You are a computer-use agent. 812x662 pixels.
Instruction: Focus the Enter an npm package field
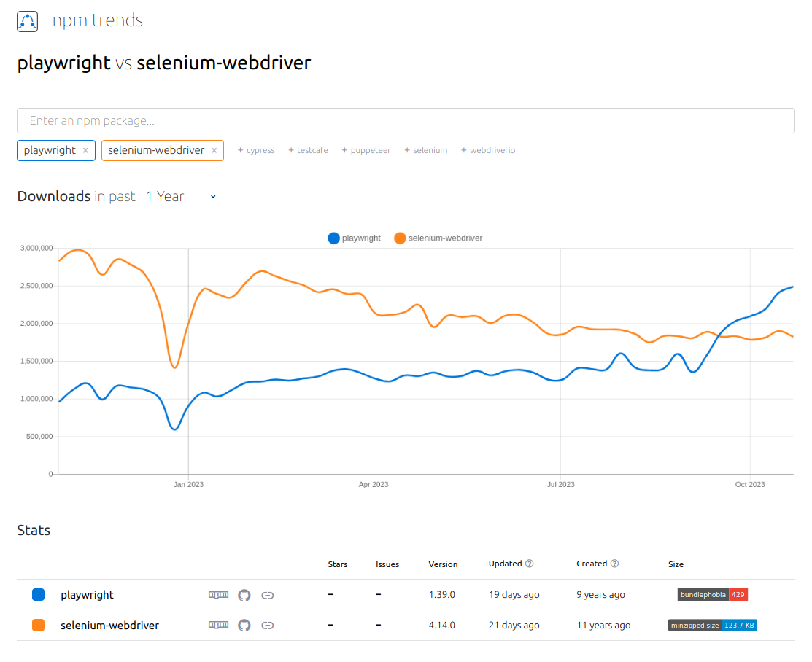click(x=406, y=120)
